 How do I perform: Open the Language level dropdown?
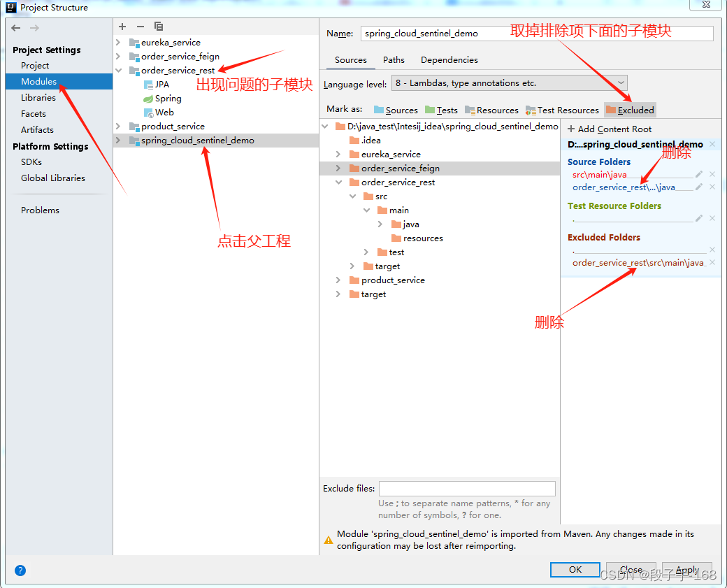point(509,83)
